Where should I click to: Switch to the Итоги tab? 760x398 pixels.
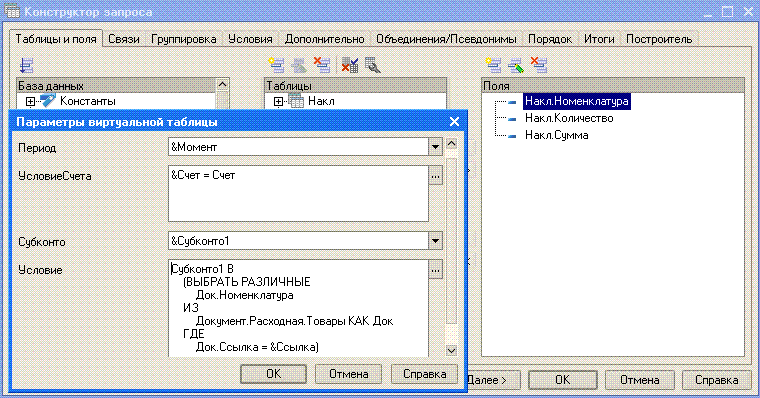pos(599,39)
